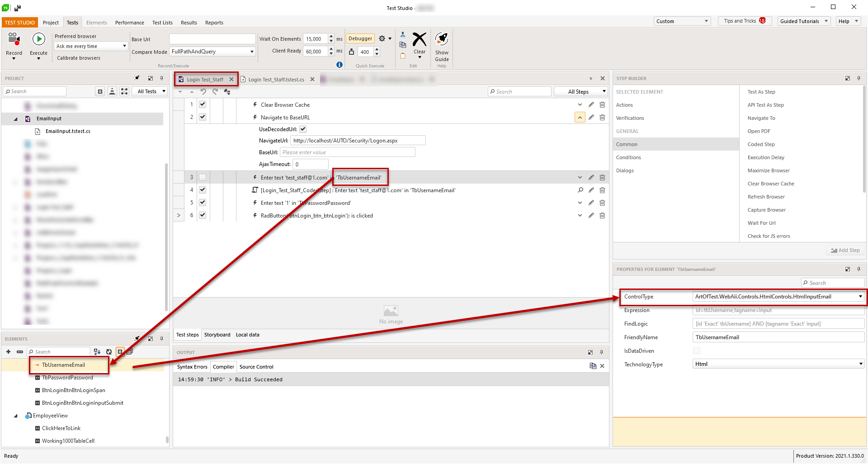Click the FriendlyName field
Image resolution: width=868 pixels, height=464 pixels.
point(778,337)
